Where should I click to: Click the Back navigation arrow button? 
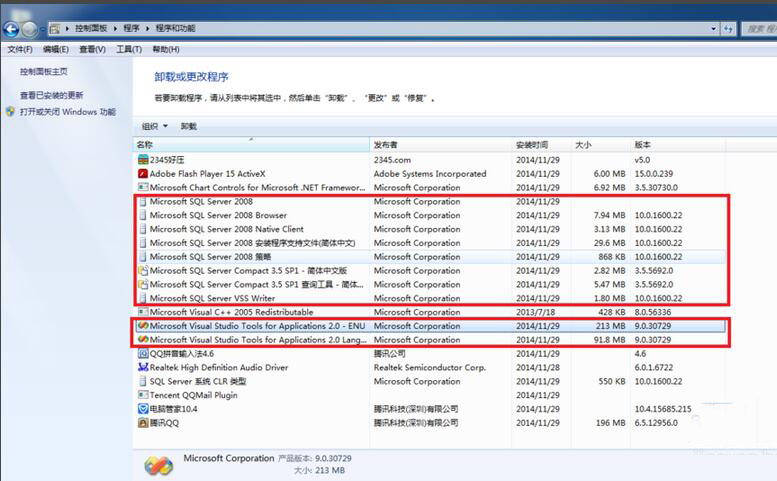click(11, 29)
